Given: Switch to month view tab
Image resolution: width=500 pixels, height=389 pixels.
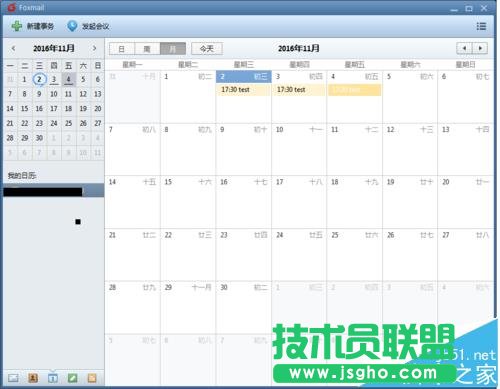Looking at the screenshot, I should click(173, 49).
